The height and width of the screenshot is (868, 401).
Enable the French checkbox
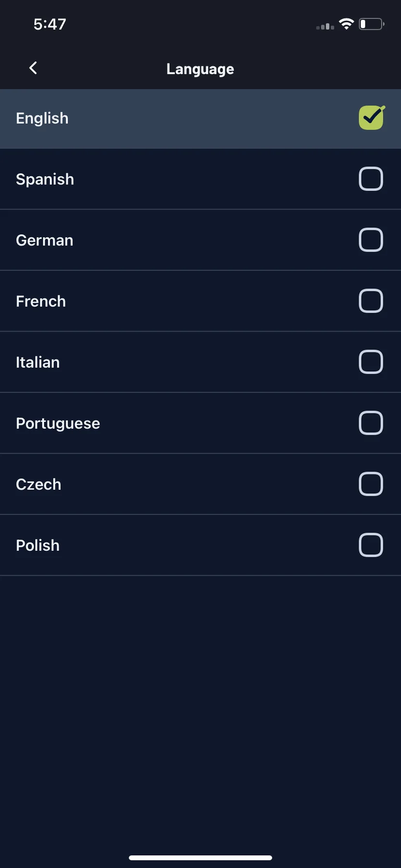[x=371, y=301]
